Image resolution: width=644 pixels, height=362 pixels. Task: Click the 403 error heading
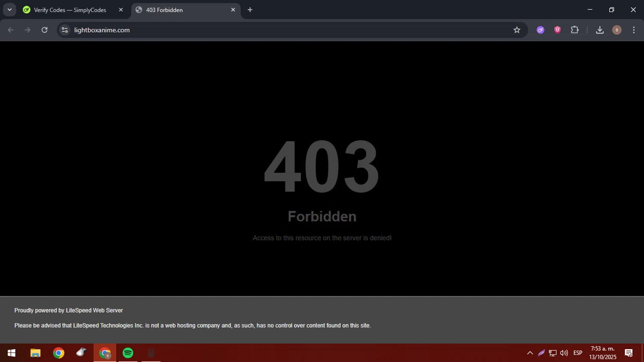(322, 166)
